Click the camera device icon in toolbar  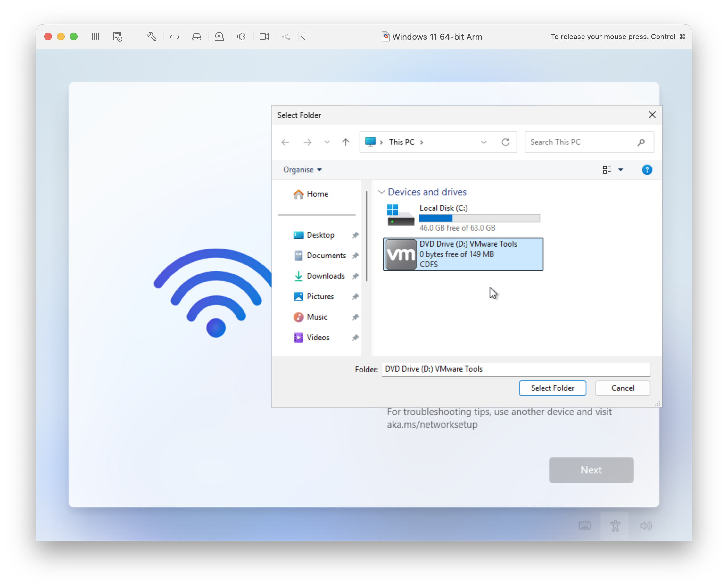[264, 37]
